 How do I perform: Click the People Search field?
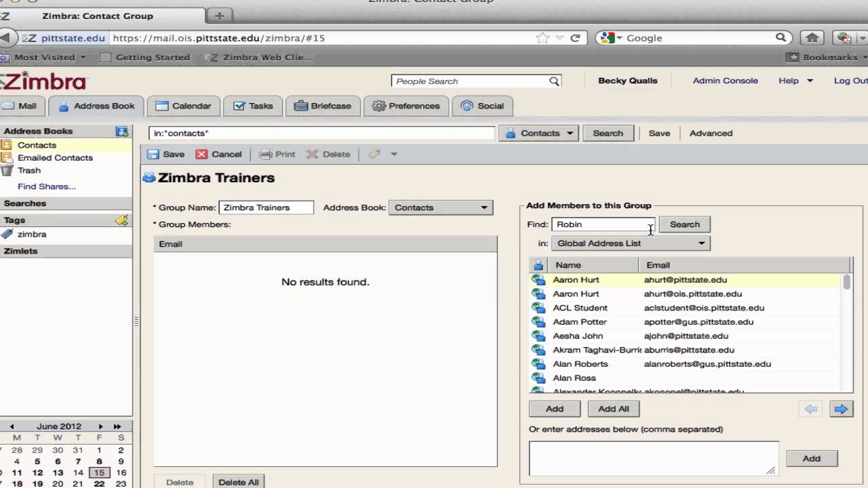pyautogui.click(x=470, y=81)
